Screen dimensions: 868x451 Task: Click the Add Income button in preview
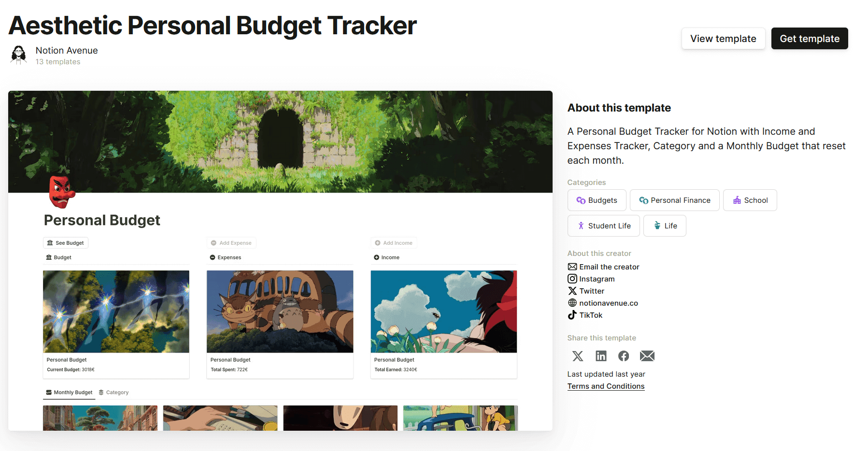click(394, 243)
